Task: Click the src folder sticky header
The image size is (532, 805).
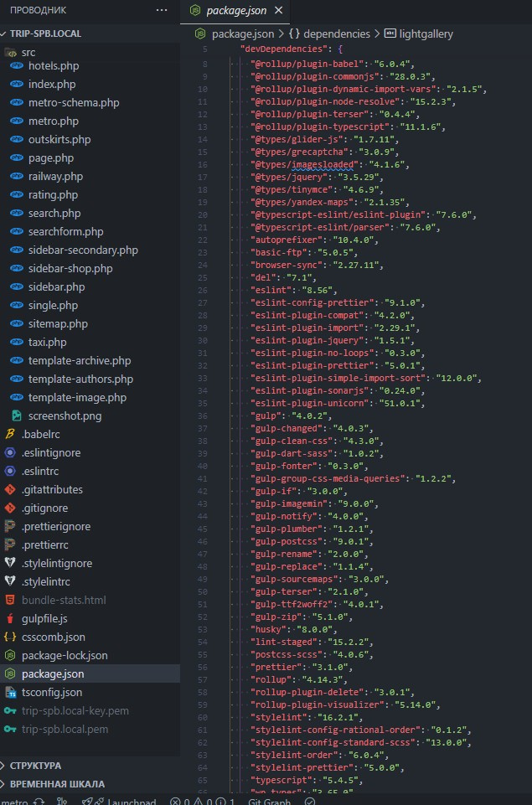Action: tap(90, 53)
